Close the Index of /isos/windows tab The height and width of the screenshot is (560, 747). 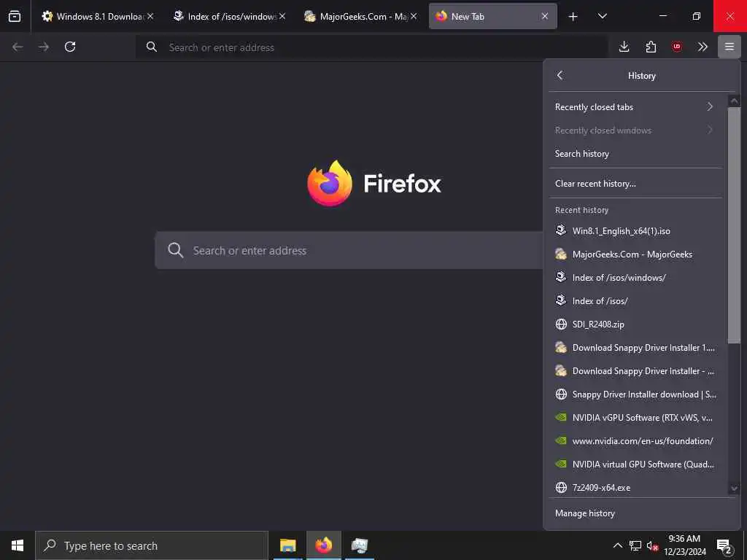[x=282, y=16]
